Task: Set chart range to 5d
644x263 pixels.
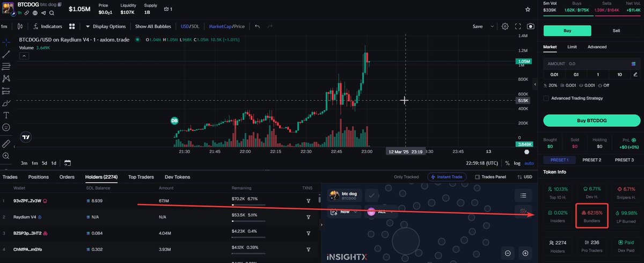Action: [45, 163]
